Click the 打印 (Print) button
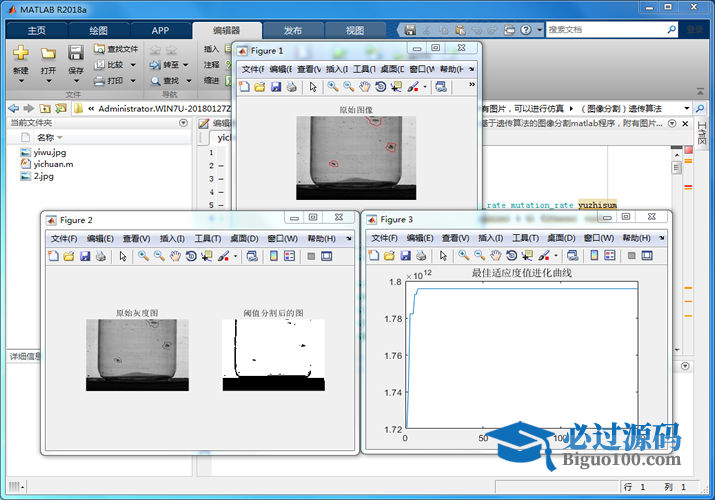The image size is (715, 500). point(109,81)
